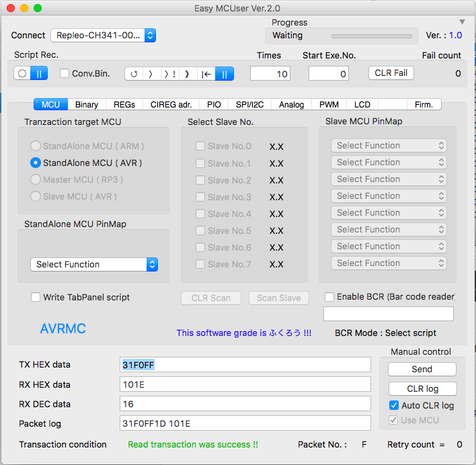Toggle the Conv.Bin. checkbox

tap(65, 73)
